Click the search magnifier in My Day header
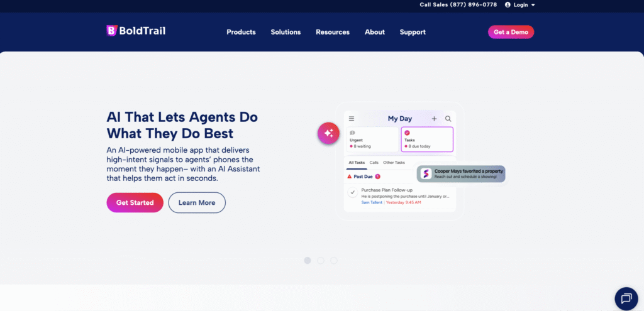Image resolution: width=644 pixels, height=311 pixels. tap(448, 119)
